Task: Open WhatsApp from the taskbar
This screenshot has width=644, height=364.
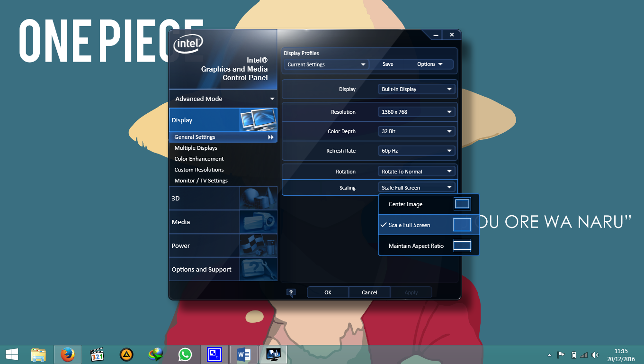Action: tap(185, 355)
